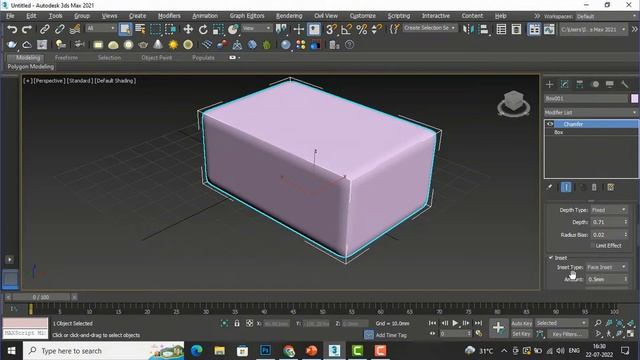Image resolution: width=640 pixels, height=360 pixels.
Task: Click the help question mark toolbar icon
Action: pyautogui.click(x=349, y=44)
